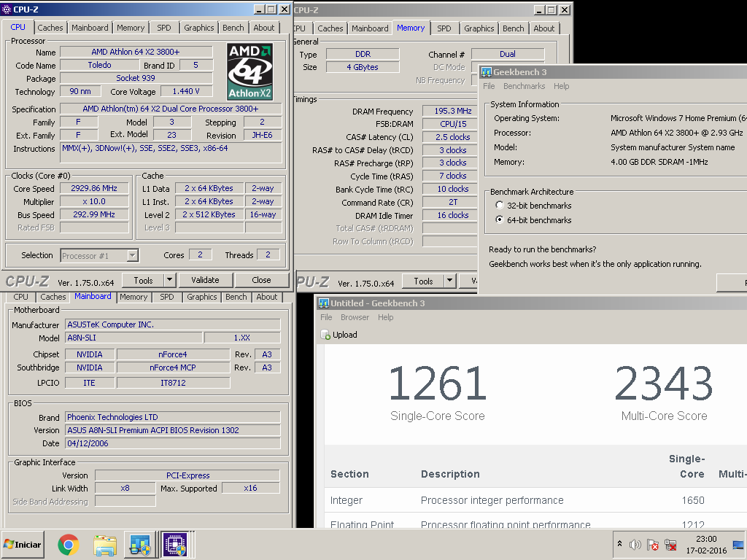Click the CPU-Z title bar icon
747x560 pixels.
(x=7, y=9)
